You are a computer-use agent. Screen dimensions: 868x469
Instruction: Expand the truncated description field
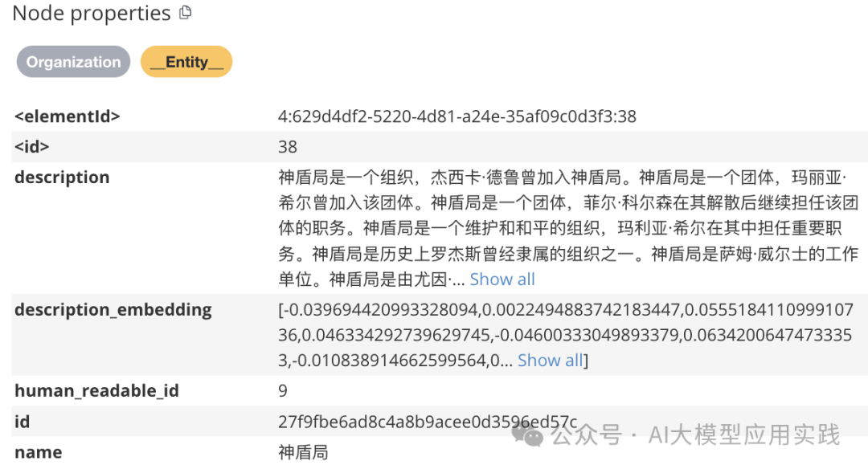[502, 279]
